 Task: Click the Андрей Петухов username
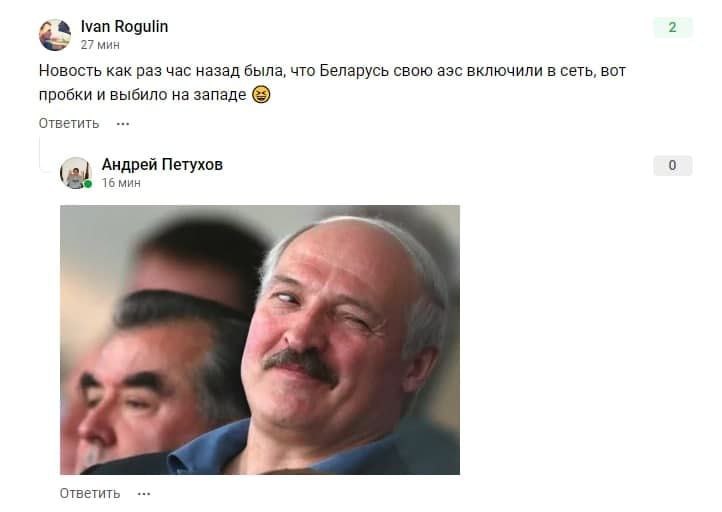click(x=162, y=164)
